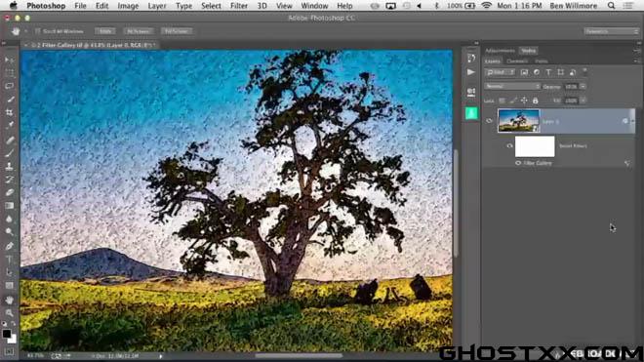Open layer filter Kind dropdown
The height and width of the screenshot is (362, 644).
point(500,72)
